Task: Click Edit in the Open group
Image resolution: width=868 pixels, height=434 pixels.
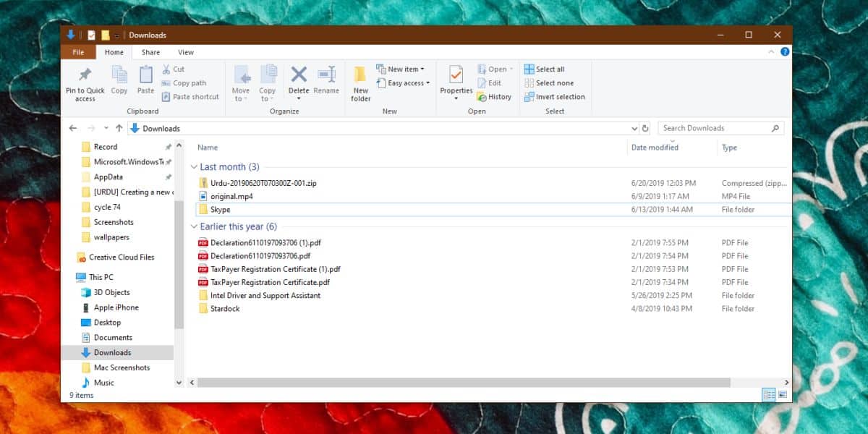Action: click(489, 83)
